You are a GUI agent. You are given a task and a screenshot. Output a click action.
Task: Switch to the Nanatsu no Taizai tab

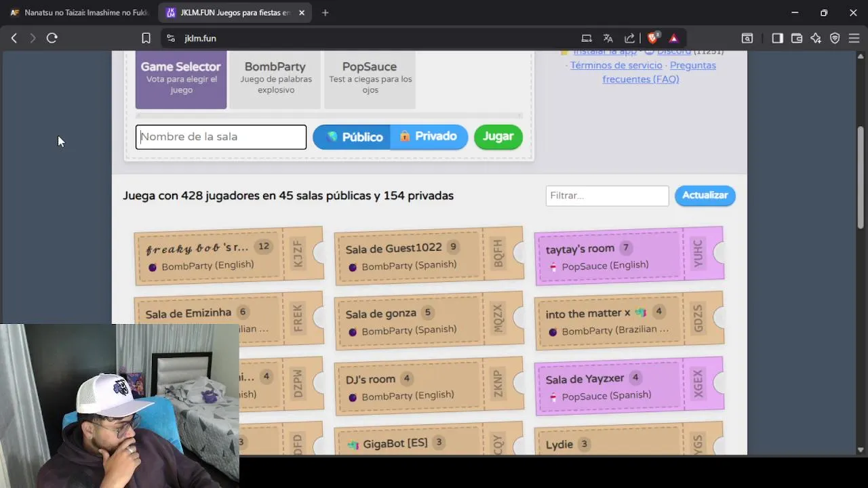point(80,13)
